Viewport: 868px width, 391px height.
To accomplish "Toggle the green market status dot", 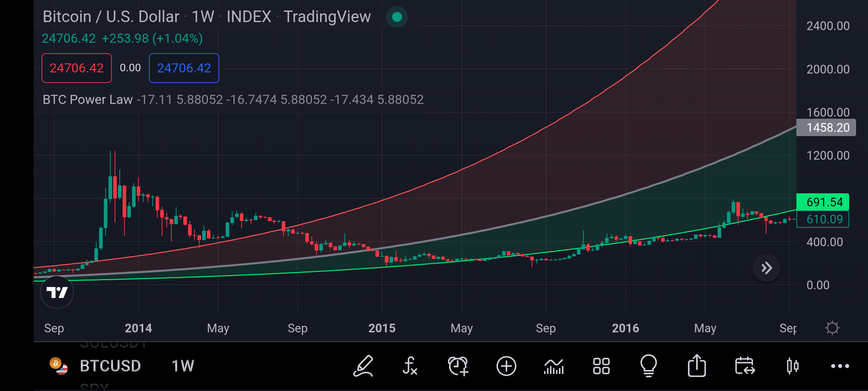I will [x=397, y=17].
